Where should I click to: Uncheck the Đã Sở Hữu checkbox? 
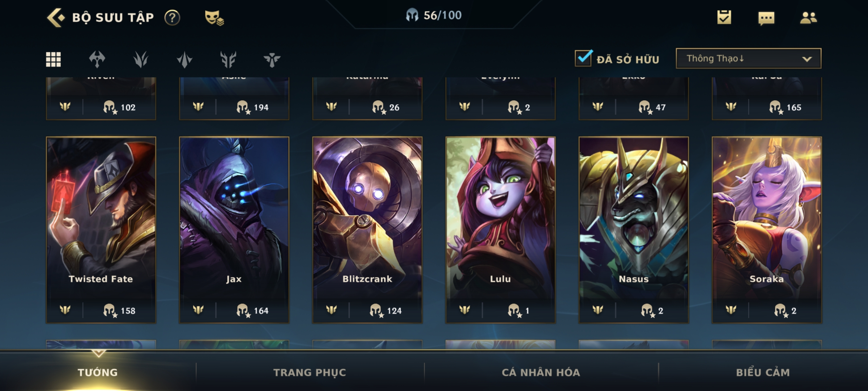pyautogui.click(x=583, y=58)
